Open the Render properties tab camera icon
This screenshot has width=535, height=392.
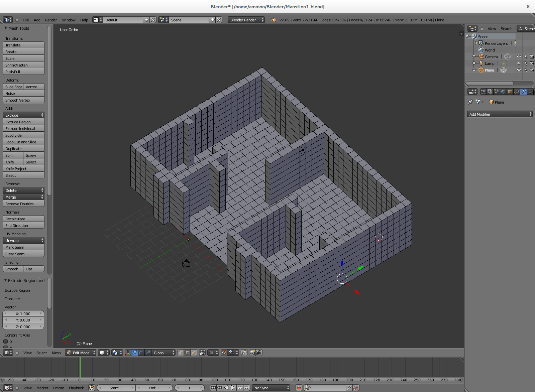pyautogui.click(x=483, y=92)
